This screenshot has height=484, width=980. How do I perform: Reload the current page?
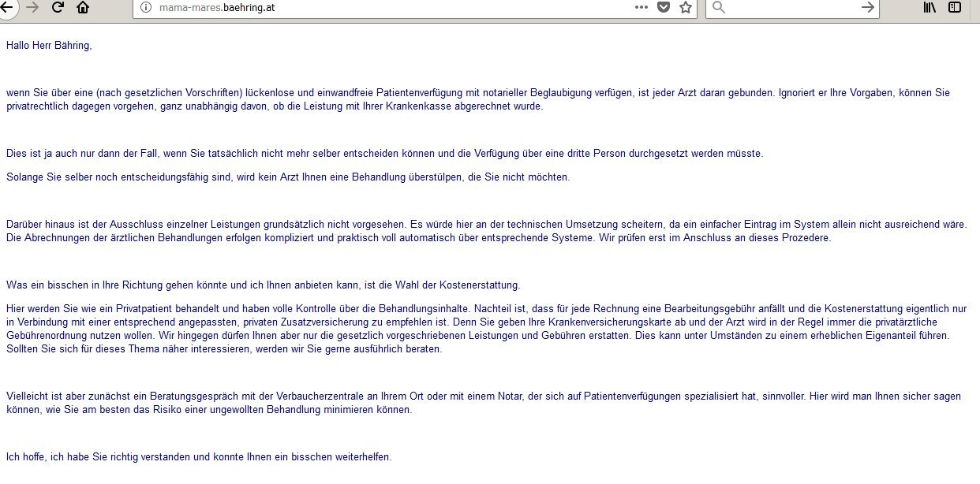click(58, 7)
